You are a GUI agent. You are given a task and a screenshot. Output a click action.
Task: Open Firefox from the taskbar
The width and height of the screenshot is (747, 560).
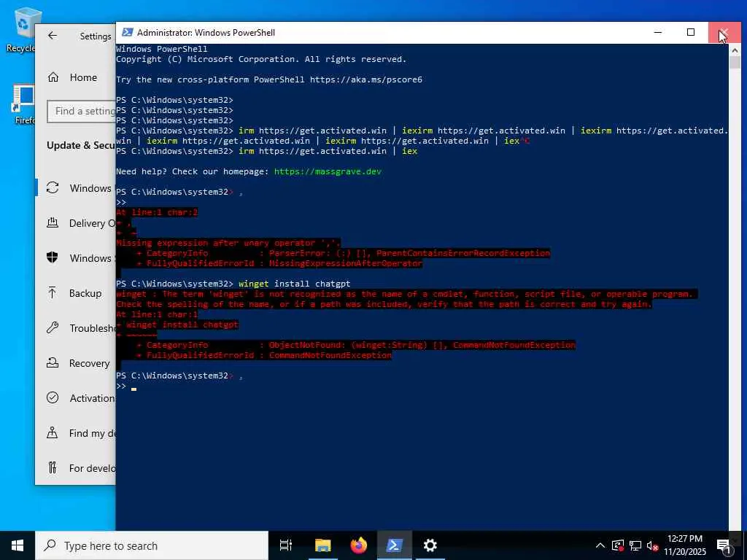point(359,545)
